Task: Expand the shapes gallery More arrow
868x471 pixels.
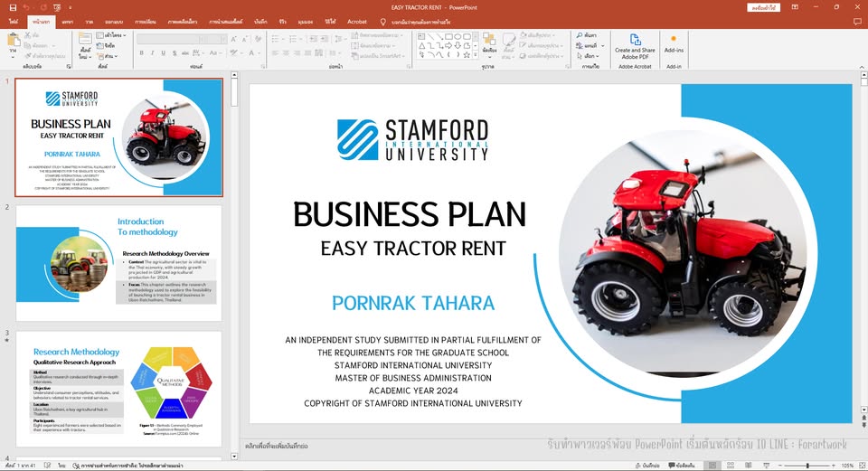Action: pyautogui.click(x=476, y=55)
